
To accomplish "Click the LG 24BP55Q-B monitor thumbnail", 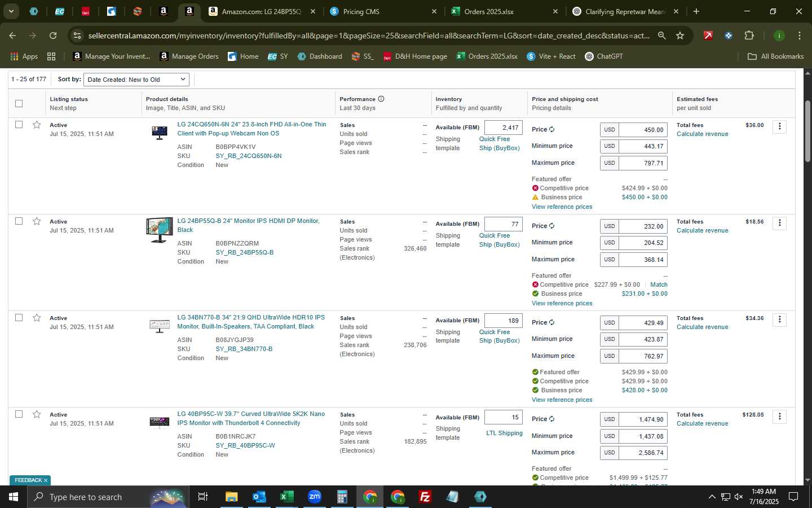I will [160, 230].
